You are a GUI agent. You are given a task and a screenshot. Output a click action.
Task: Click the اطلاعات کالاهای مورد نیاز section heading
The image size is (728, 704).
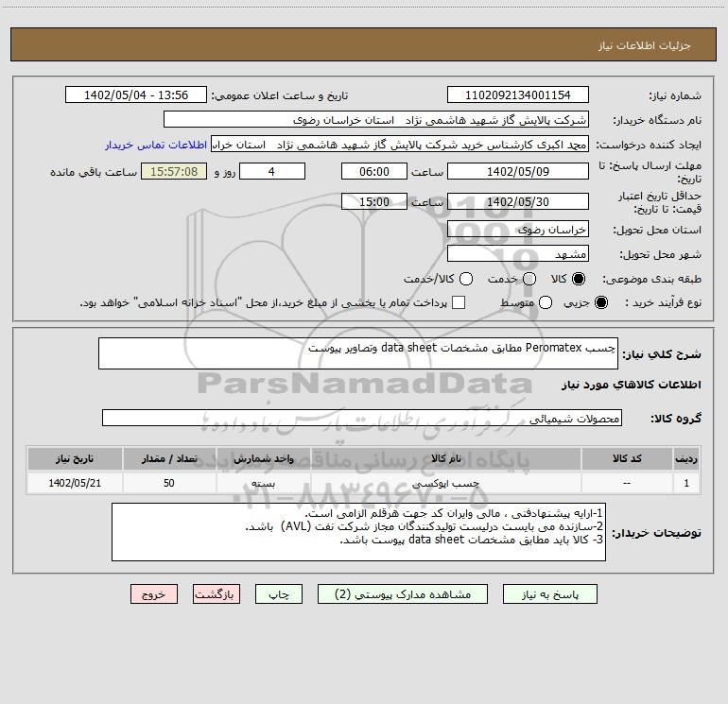pos(631,385)
